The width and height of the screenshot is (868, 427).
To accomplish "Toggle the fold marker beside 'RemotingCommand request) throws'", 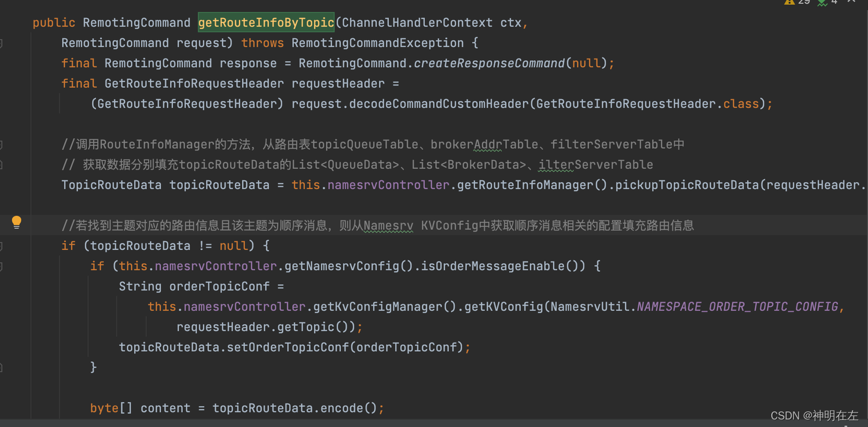I will click(2, 43).
